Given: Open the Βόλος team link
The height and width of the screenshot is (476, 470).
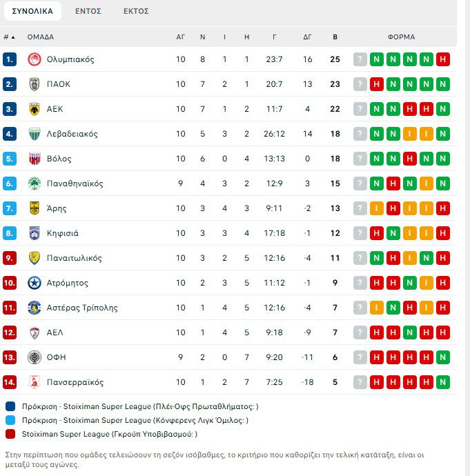Looking at the screenshot, I should pyautogui.click(x=59, y=159).
